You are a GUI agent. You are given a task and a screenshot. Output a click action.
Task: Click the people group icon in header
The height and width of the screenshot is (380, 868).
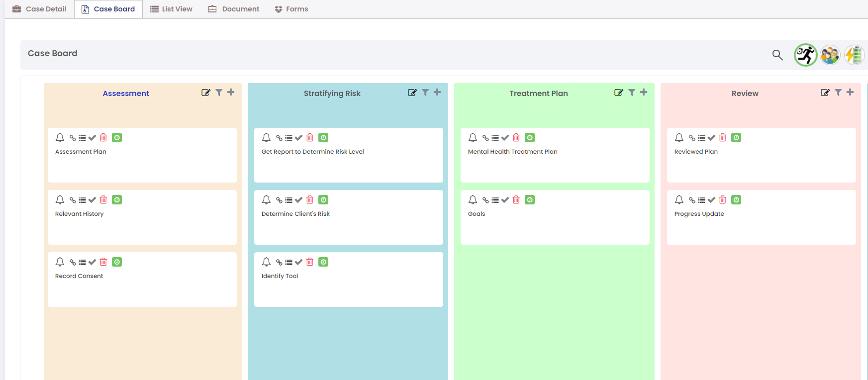(x=830, y=55)
